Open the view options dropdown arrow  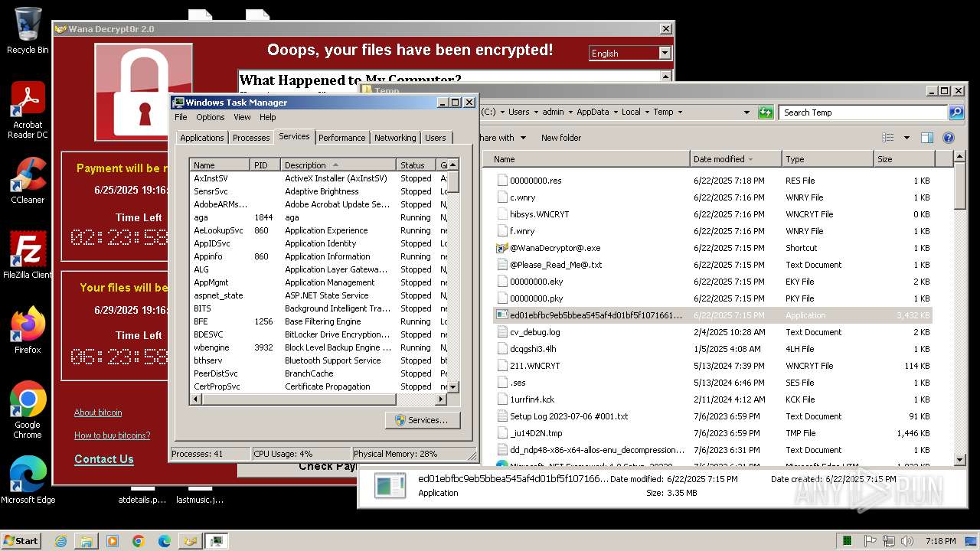906,138
